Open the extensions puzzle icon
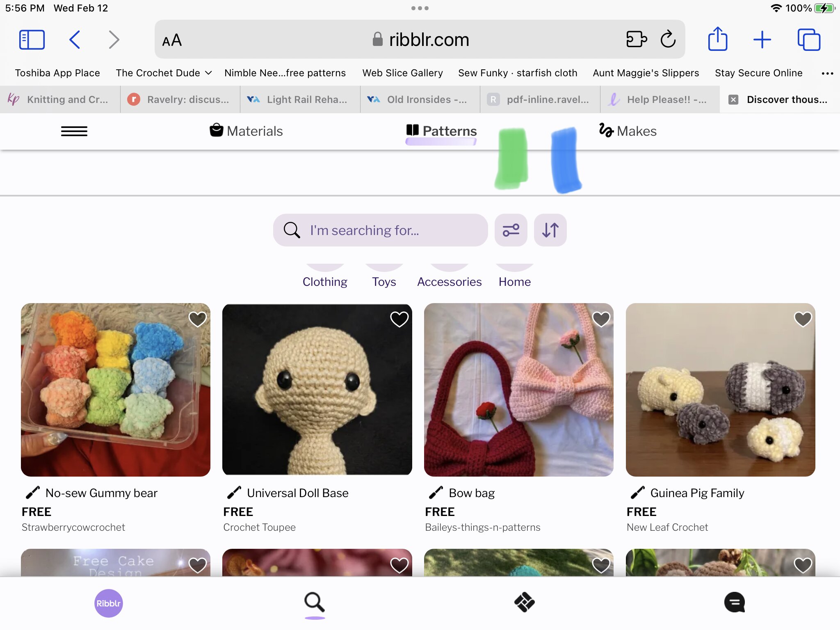Viewport: 840px width, 630px height. 637,39
